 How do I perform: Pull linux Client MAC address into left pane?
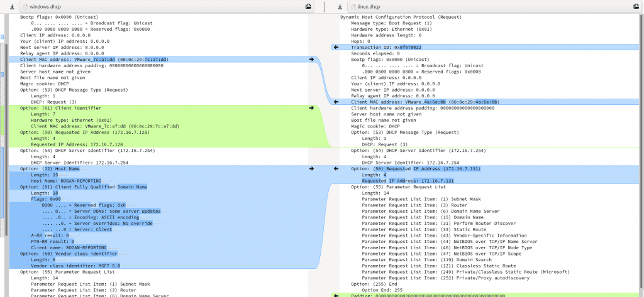pos(336,102)
